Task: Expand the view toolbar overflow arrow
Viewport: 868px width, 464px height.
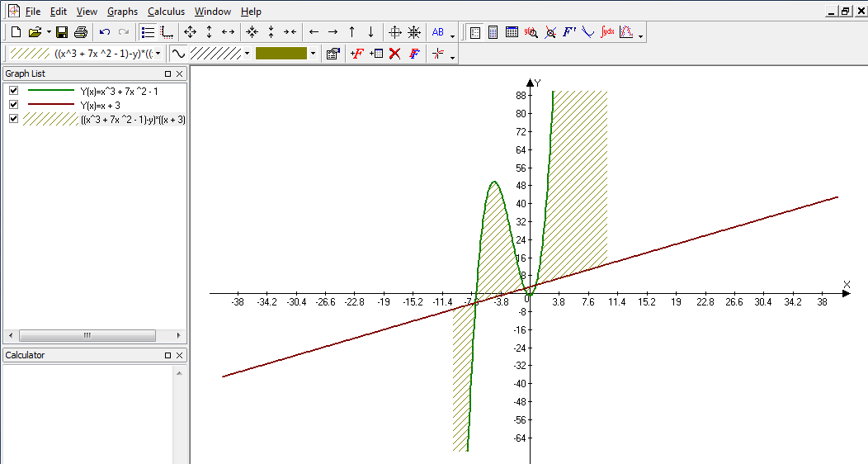Action: click(x=452, y=36)
